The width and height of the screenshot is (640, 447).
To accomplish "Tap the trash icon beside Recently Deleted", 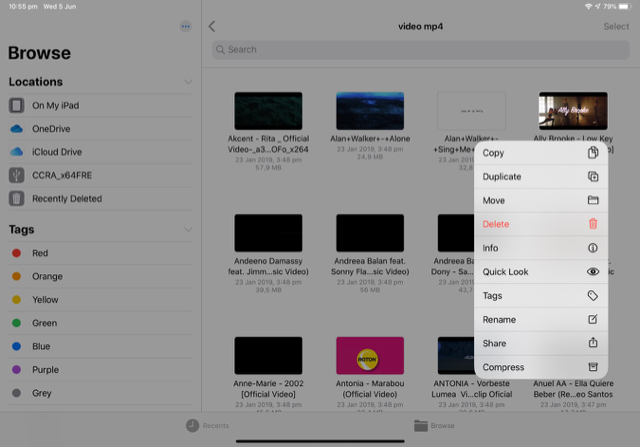I will [16, 198].
